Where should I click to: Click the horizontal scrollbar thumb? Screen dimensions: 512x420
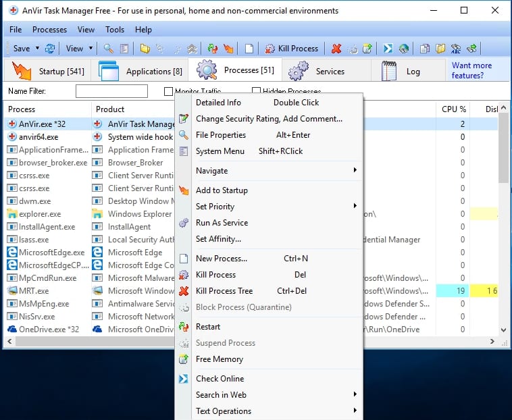(95, 342)
